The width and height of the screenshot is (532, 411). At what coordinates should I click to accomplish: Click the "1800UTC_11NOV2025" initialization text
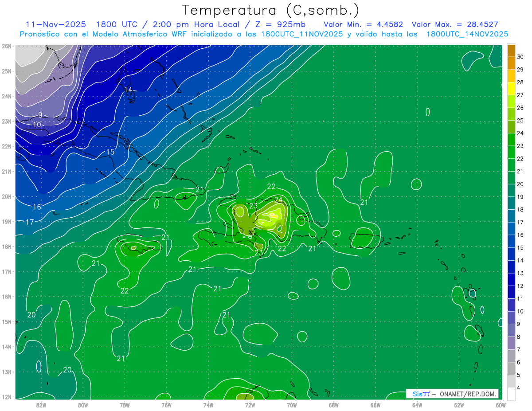[x=301, y=34]
